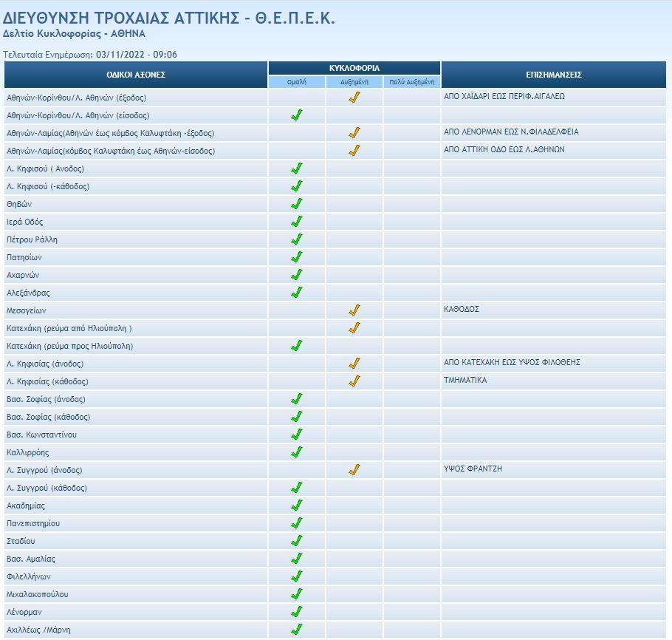Click the Πολύ Αυξημένη sub-header

coord(411,82)
